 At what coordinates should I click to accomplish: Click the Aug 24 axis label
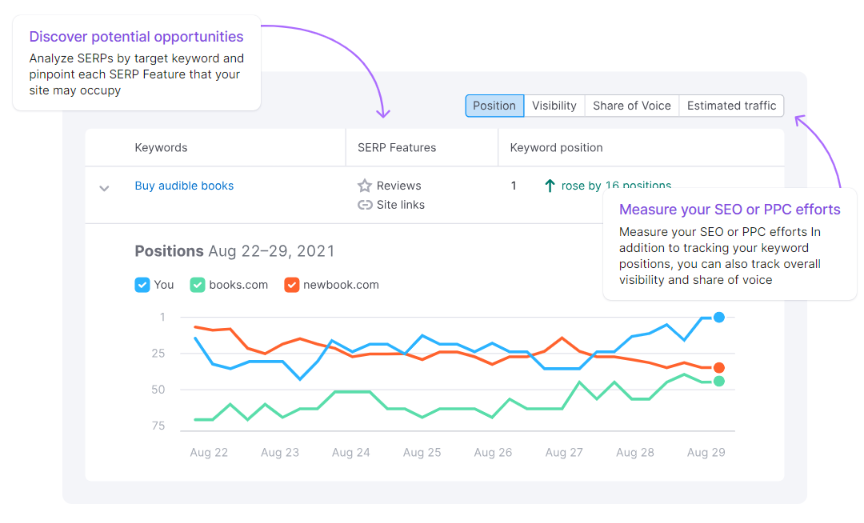(351, 452)
